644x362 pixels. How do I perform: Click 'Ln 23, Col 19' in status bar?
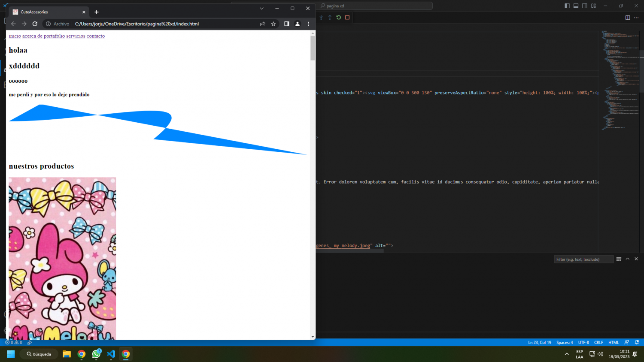(540, 343)
